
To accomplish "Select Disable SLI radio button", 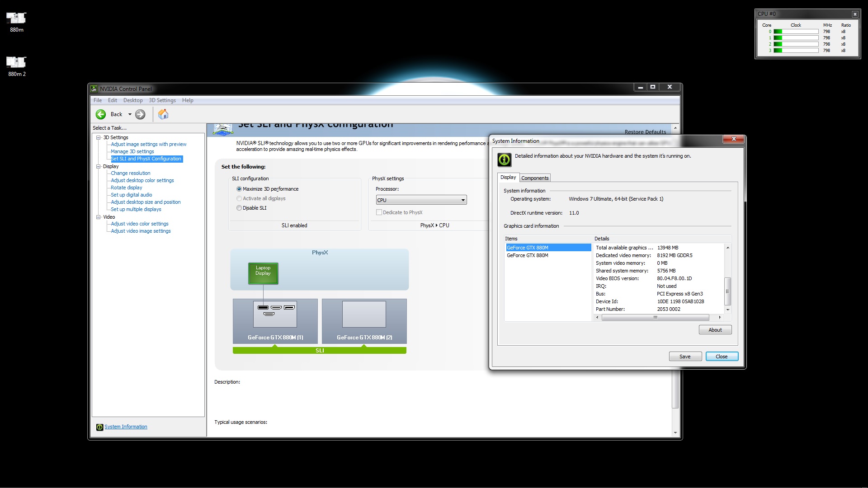I will tap(239, 208).
